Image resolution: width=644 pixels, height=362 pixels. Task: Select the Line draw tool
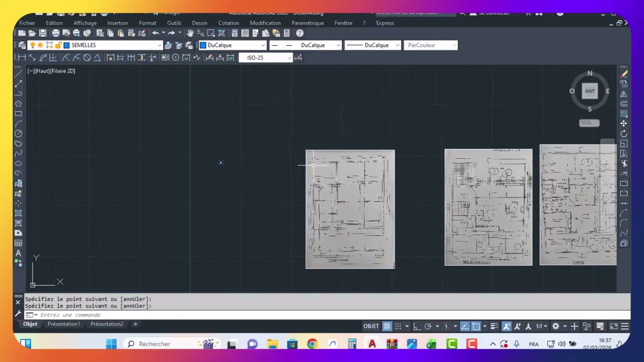pyautogui.click(x=18, y=74)
